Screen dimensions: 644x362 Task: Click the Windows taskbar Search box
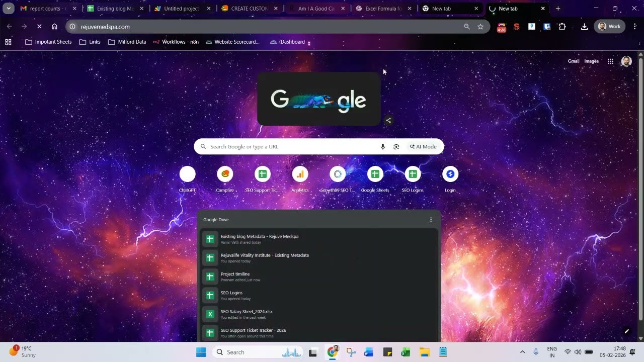[x=257, y=352]
